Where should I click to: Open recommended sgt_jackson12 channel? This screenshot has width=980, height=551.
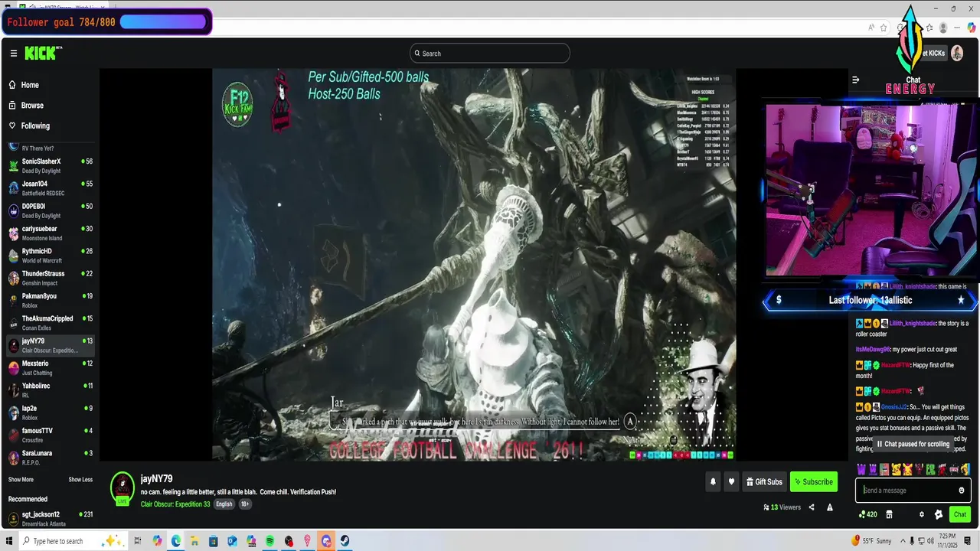[51, 519]
